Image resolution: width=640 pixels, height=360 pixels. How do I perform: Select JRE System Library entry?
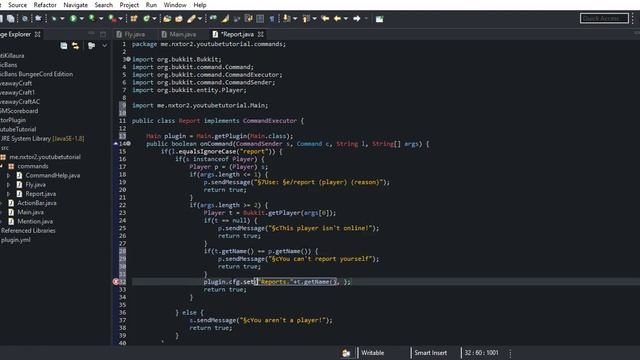point(42,139)
